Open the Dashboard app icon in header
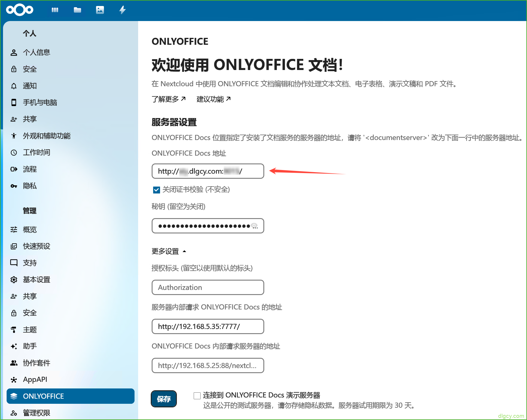This screenshot has height=420, width=527. (55, 10)
